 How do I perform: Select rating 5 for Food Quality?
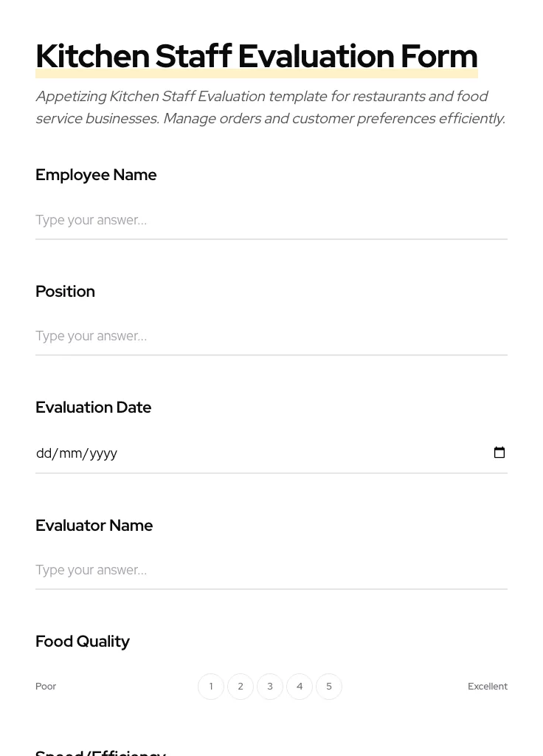[x=329, y=686]
